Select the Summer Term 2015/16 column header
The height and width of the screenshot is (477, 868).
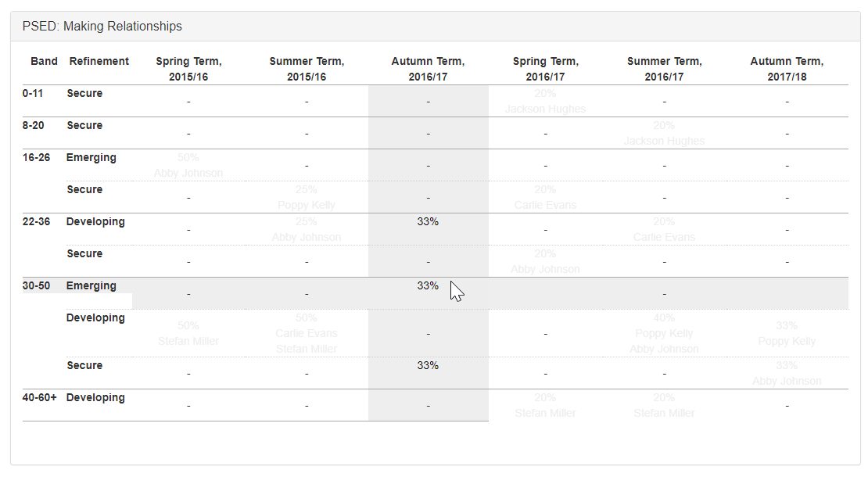(x=307, y=69)
